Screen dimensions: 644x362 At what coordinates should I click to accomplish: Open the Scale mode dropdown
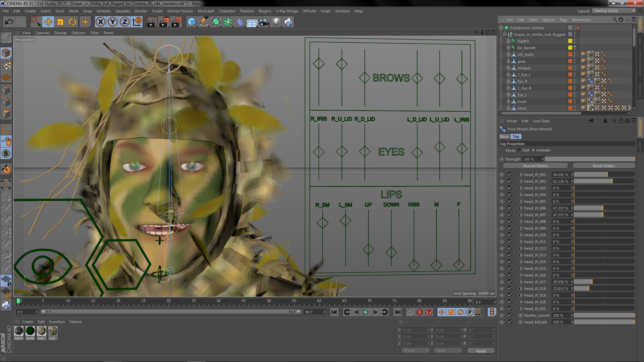[x=448, y=351]
